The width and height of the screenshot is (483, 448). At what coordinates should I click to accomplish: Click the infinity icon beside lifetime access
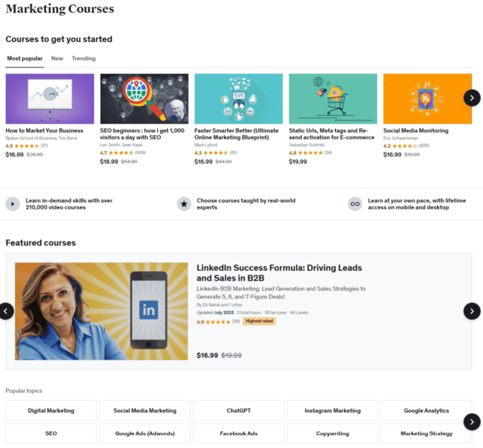355,204
